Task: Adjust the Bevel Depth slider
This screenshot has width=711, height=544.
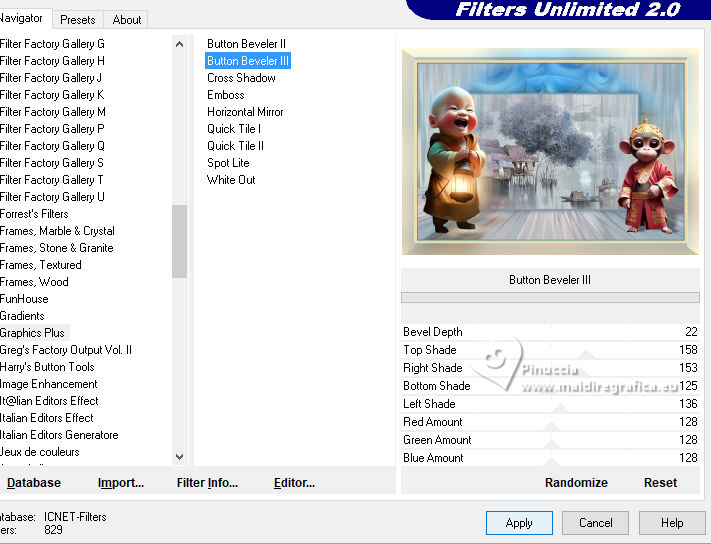Action: click(x=550, y=332)
